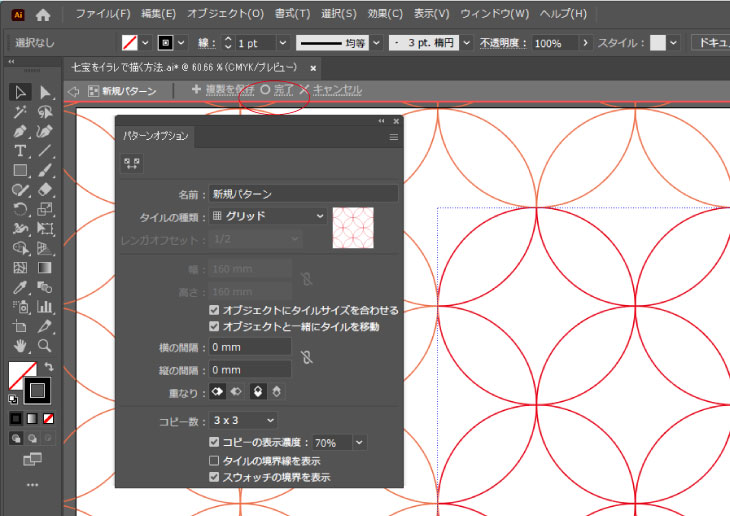Select the Selection tool arrow
The width and height of the screenshot is (730, 516).
(x=20, y=92)
